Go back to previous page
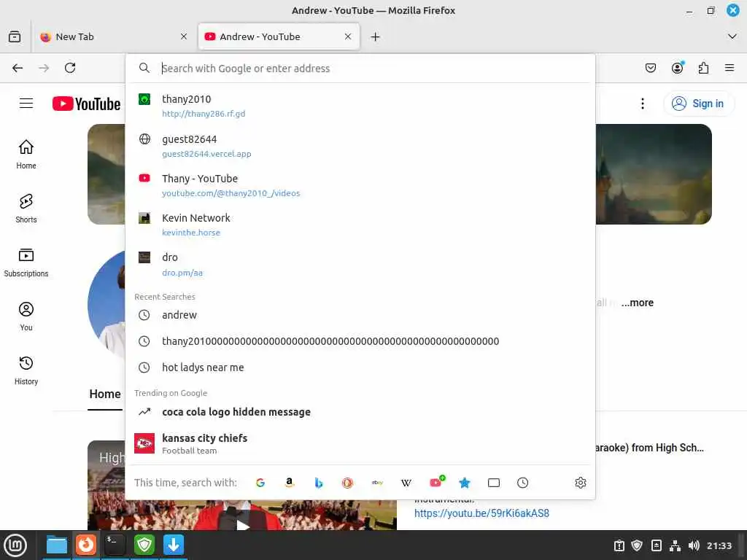 [x=18, y=68]
